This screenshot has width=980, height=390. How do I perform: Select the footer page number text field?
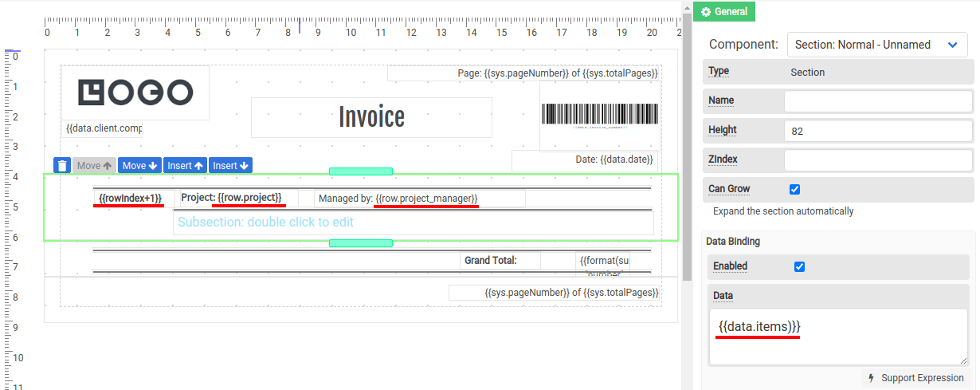coord(554,293)
